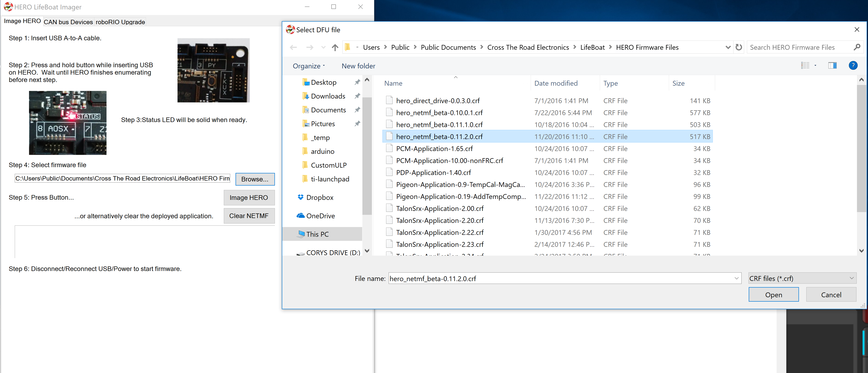Switch to CAN bus Devices tab
The height and width of the screenshot is (373, 868).
tap(68, 22)
